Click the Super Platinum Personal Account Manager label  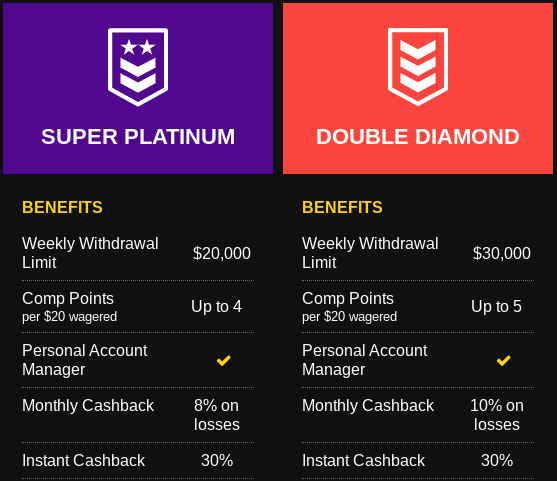point(85,360)
